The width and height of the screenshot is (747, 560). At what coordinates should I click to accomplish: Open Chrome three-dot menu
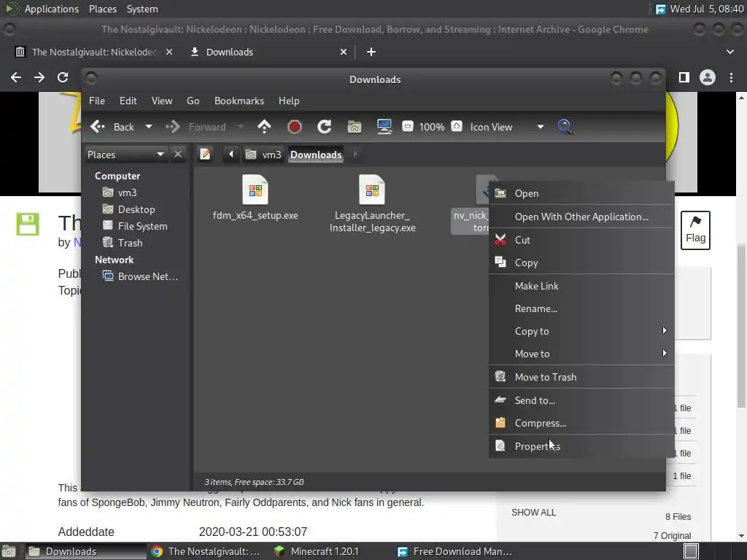(731, 77)
